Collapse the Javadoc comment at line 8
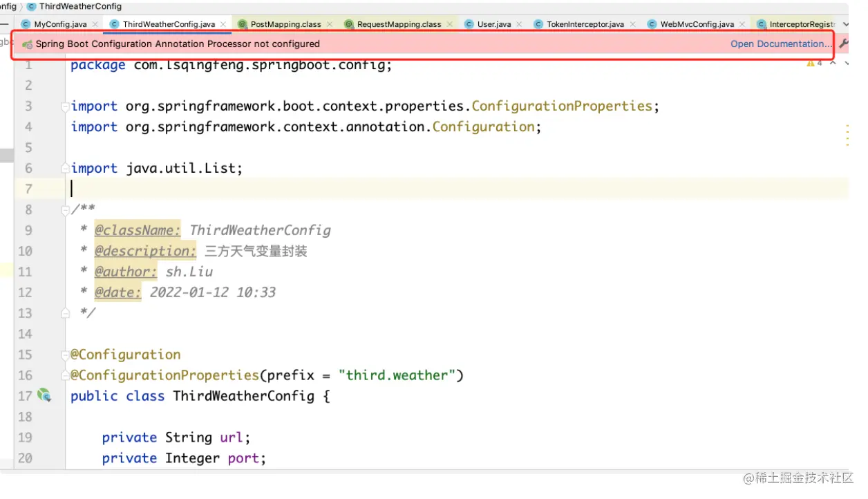This screenshot has width=868, height=499. coord(66,209)
